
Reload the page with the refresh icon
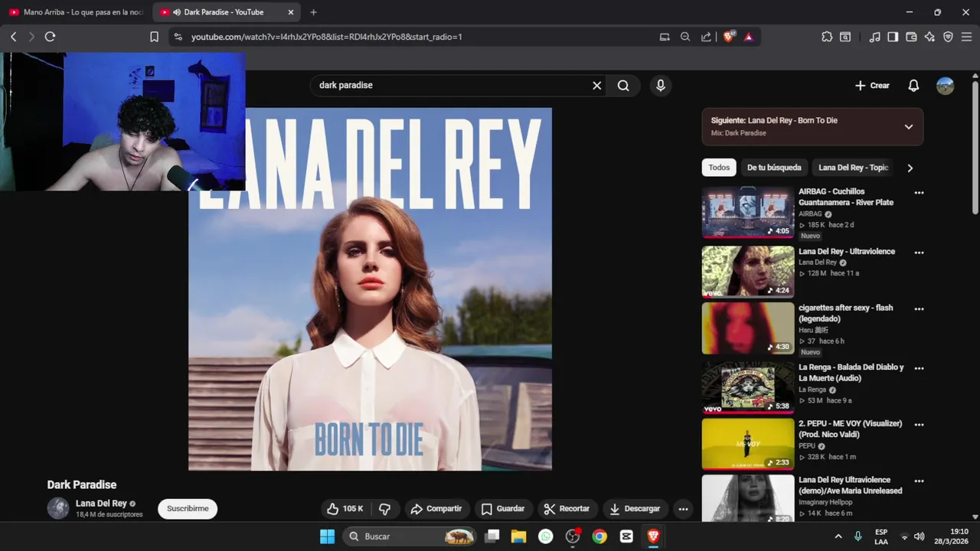click(x=50, y=37)
